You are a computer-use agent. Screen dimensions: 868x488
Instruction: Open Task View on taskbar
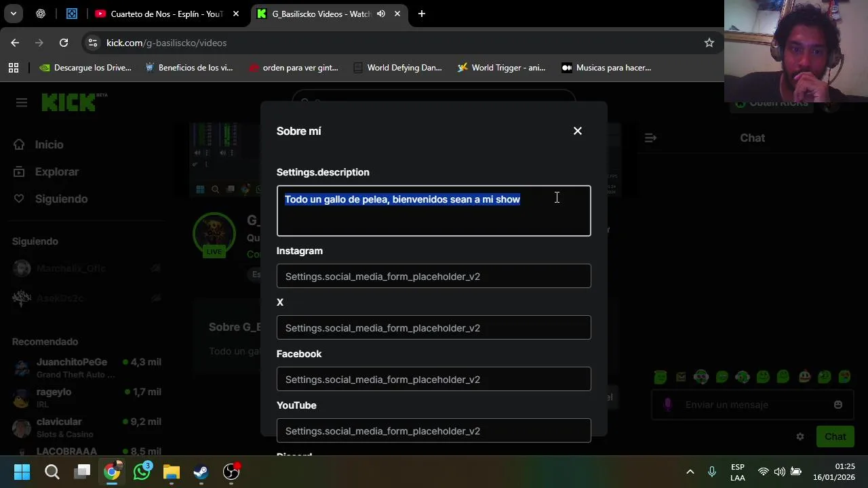[x=83, y=472]
